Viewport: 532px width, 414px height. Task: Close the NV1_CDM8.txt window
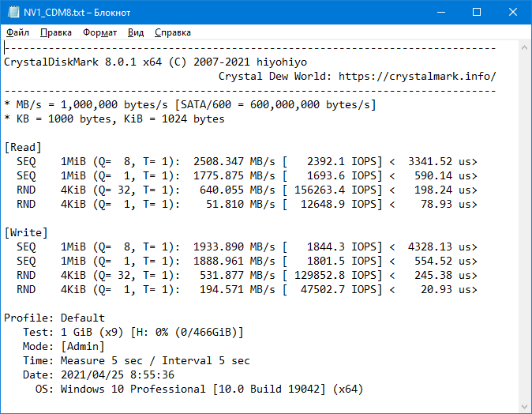pos(512,12)
